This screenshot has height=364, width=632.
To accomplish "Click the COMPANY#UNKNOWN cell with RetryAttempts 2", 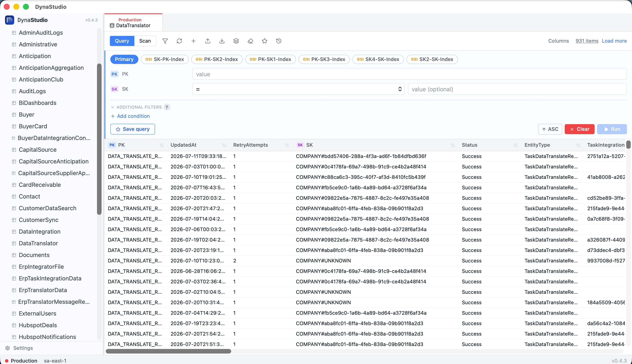I will point(323,261).
